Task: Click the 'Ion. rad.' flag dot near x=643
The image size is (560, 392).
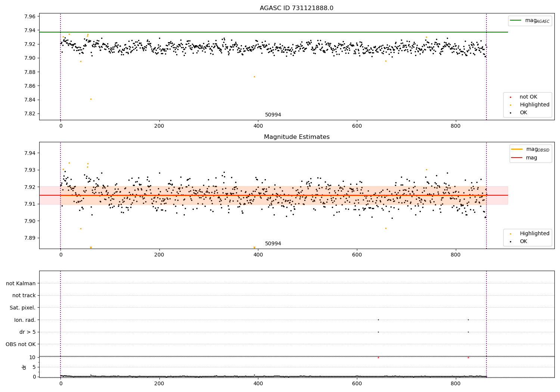Action: 378,320
